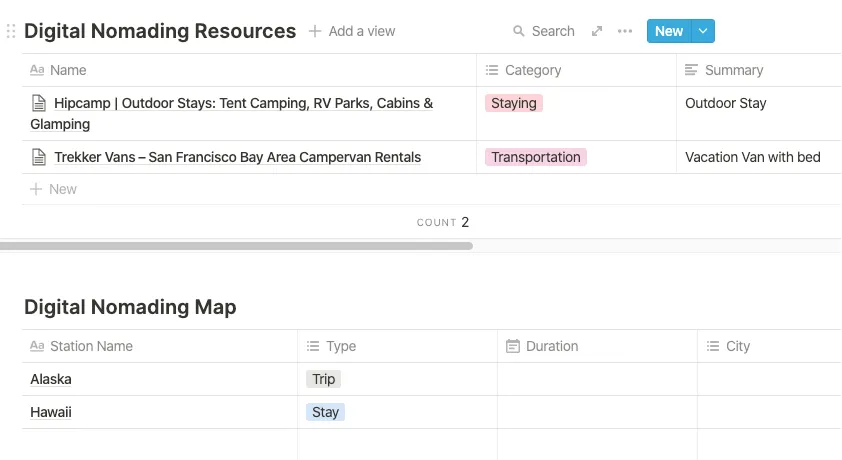The image size is (842, 460).
Task: Click the calendar icon in Duration column header
Action: coord(513,346)
